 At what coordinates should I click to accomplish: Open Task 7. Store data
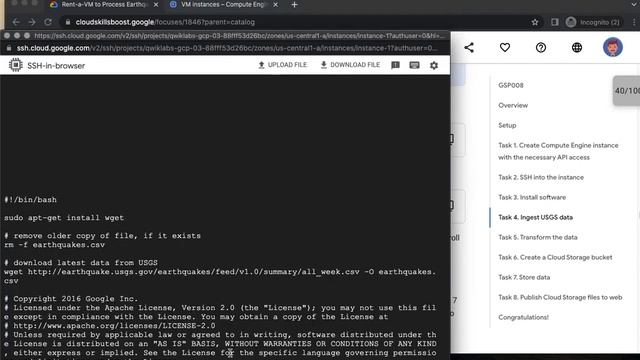point(524,277)
